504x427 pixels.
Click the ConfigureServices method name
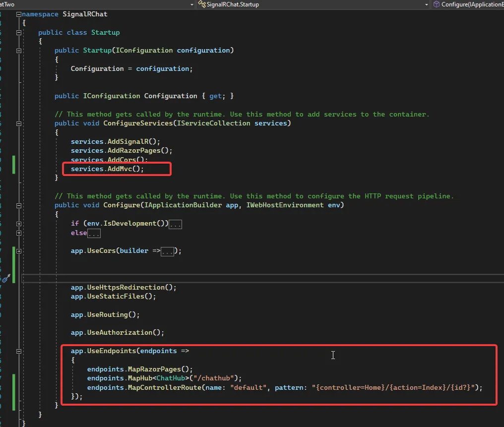pos(138,123)
